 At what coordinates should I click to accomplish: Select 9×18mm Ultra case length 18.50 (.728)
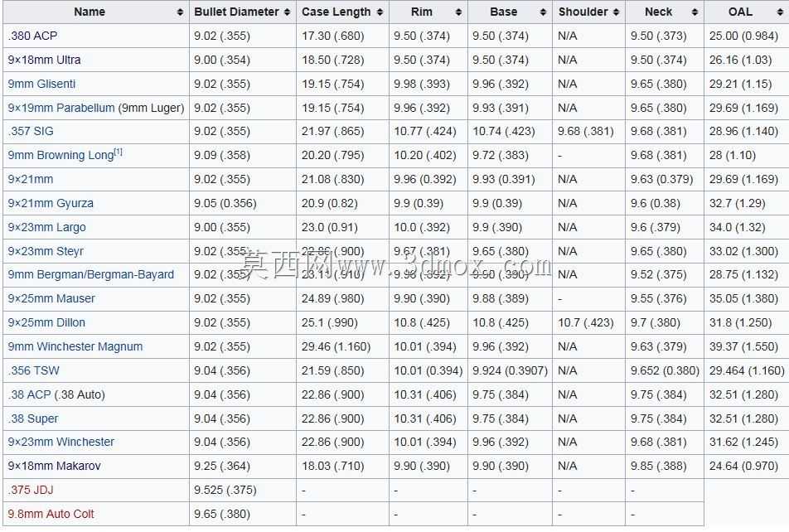[332, 60]
